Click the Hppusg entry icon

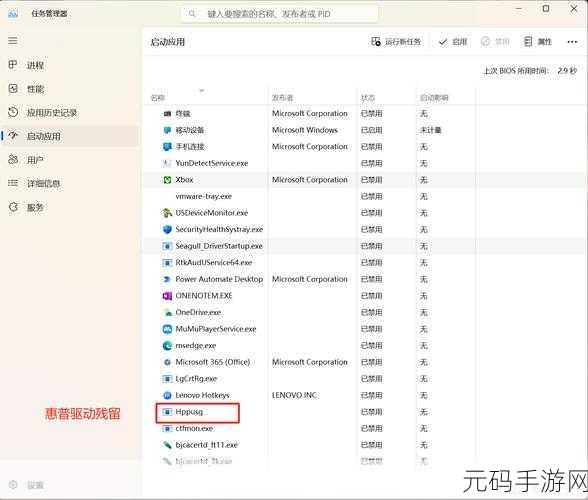point(167,412)
